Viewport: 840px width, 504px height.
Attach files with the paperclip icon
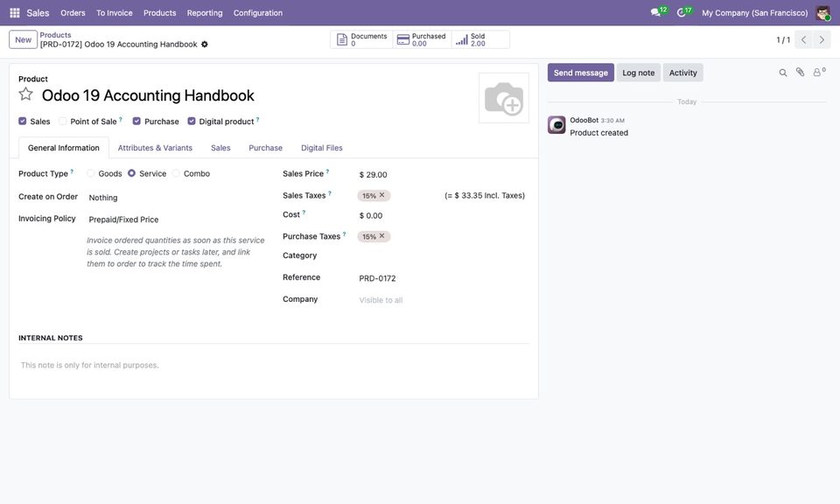click(800, 73)
